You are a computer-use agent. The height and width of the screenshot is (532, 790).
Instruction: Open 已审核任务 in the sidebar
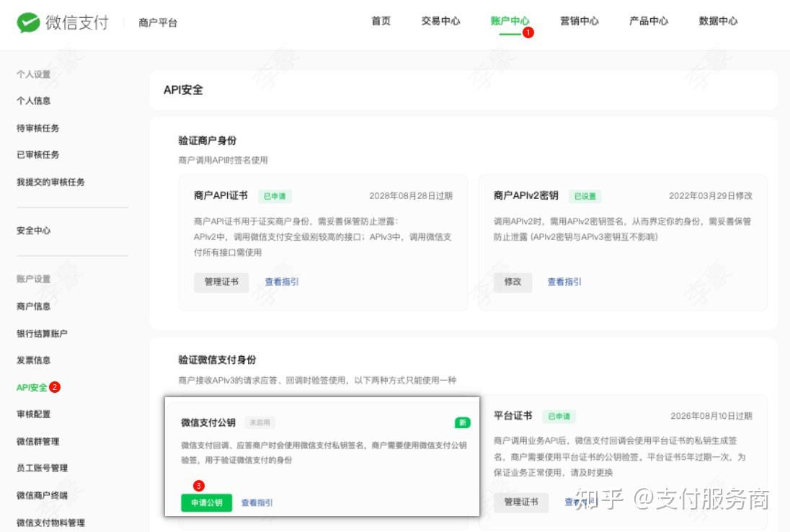coord(37,155)
